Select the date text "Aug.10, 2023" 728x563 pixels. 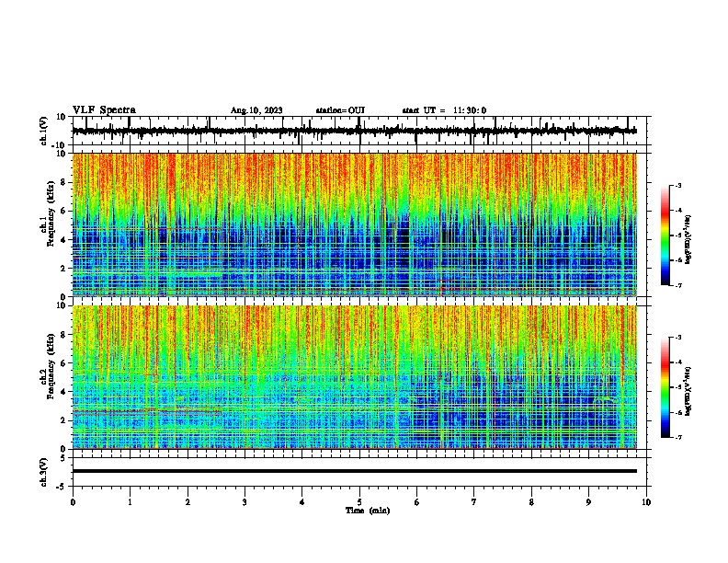coord(256,110)
